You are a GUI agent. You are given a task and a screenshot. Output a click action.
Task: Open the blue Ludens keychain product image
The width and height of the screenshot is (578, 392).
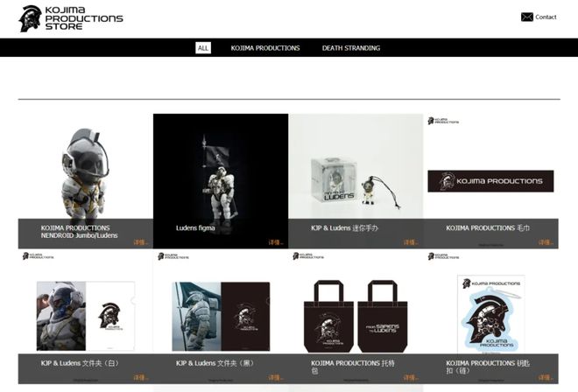(x=490, y=314)
